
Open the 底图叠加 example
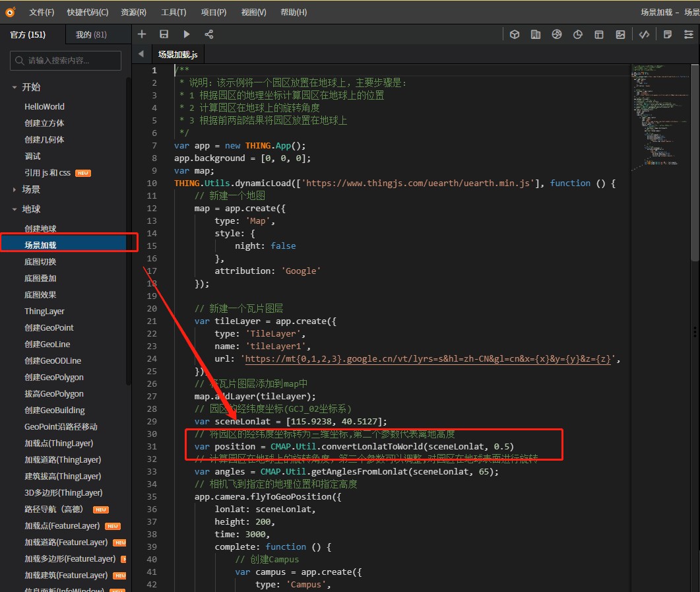coord(40,278)
